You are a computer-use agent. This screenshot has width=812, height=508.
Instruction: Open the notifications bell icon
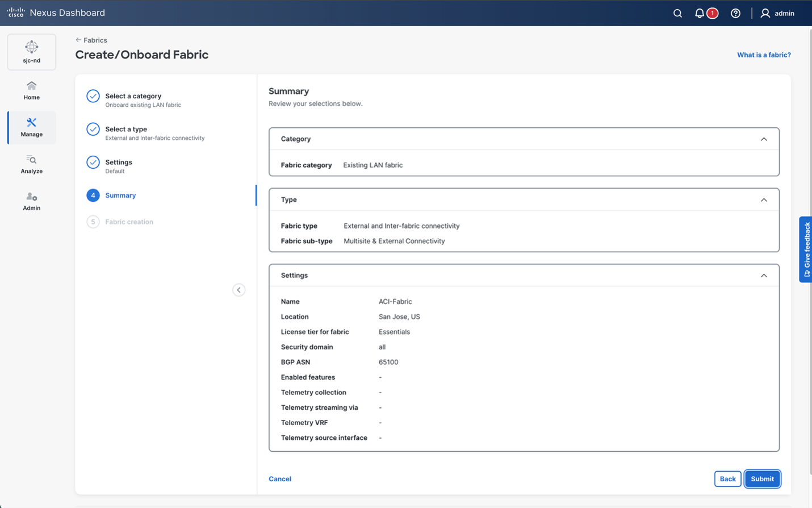pos(700,13)
